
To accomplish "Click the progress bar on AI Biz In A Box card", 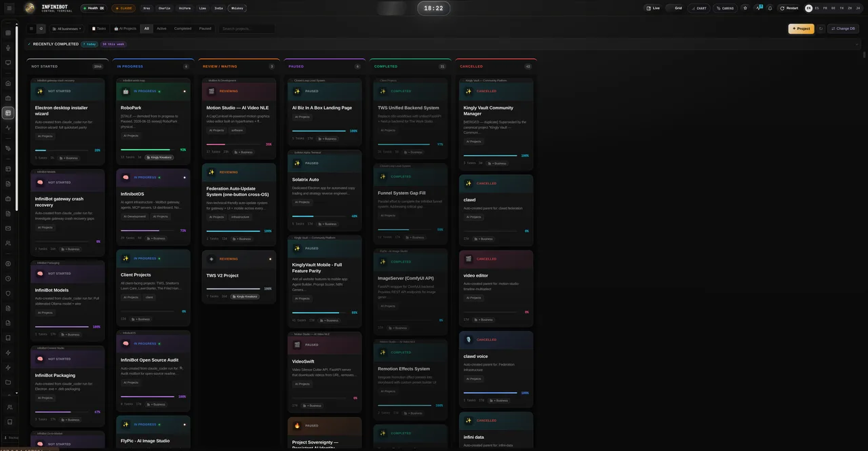I will 319,131.
